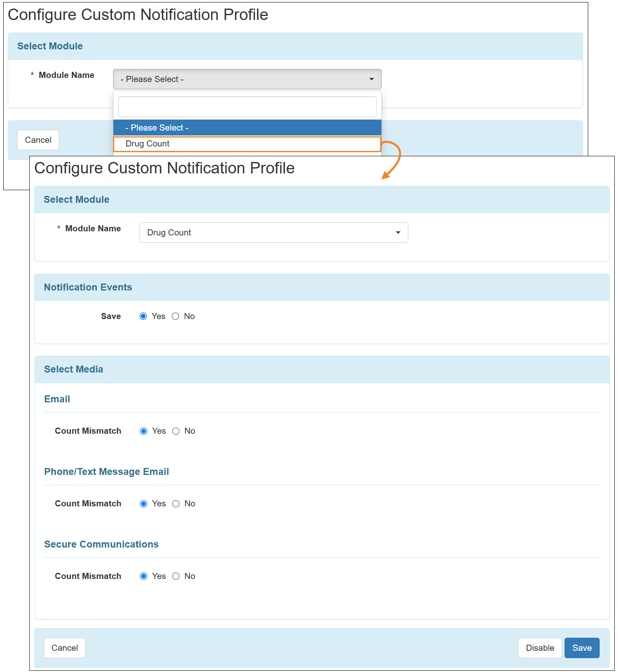Set Secure Communications Count Mismatch to No
The image size is (618, 672).
176,576
